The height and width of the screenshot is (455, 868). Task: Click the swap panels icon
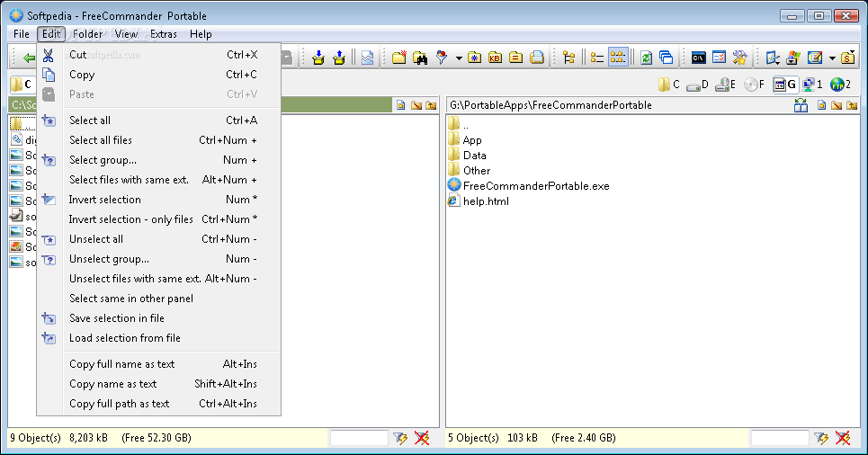[x=667, y=57]
